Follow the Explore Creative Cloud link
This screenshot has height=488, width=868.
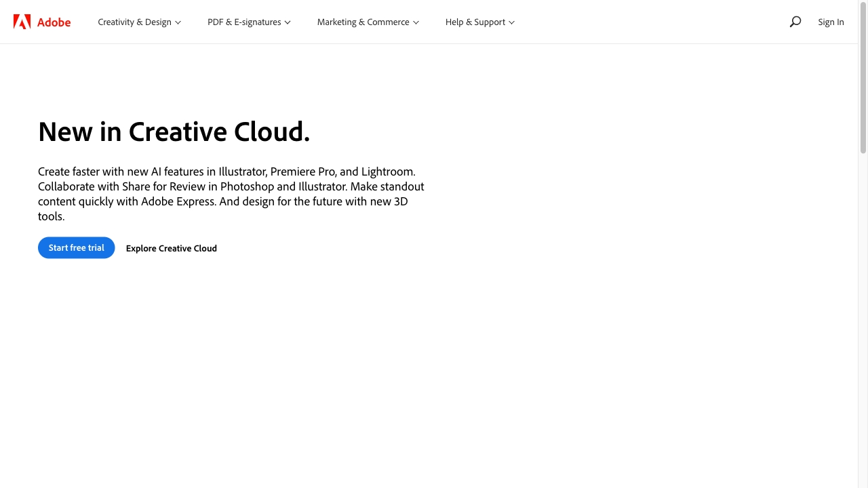(x=172, y=248)
